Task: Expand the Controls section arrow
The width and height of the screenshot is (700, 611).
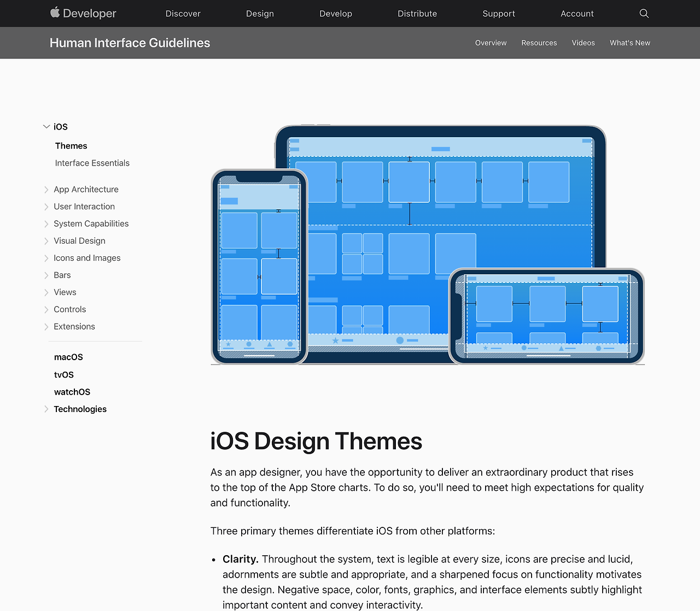Action: pyautogui.click(x=46, y=309)
